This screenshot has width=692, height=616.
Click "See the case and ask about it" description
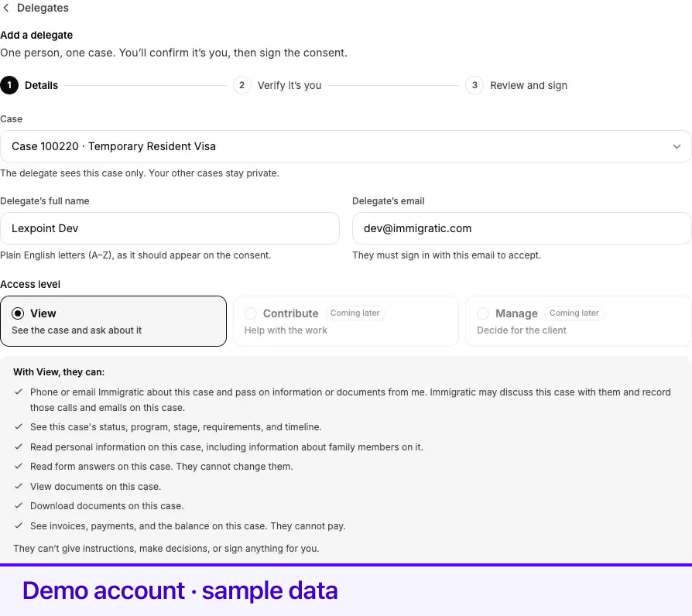[x=77, y=330]
